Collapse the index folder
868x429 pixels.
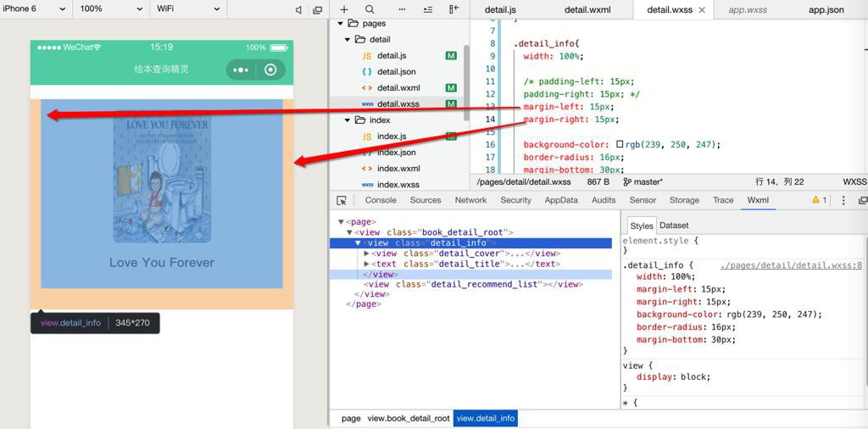click(347, 120)
